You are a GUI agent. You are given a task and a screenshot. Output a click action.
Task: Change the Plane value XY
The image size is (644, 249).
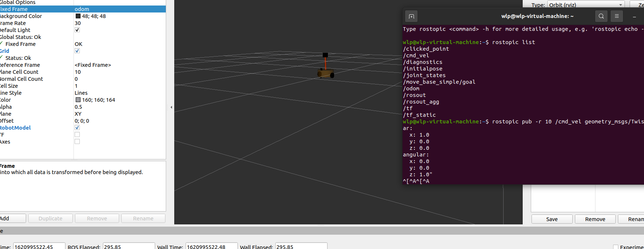pyautogui.click(x=78, y=114)
